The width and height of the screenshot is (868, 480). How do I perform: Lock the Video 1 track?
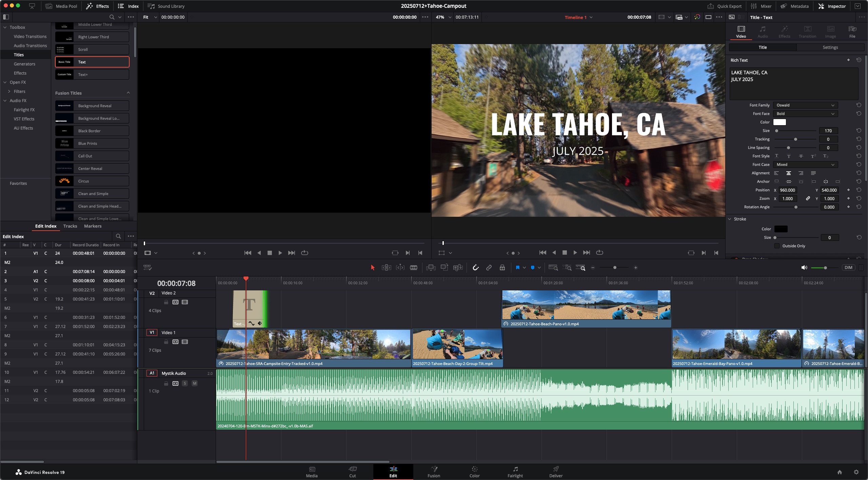[x=166, y=342]
